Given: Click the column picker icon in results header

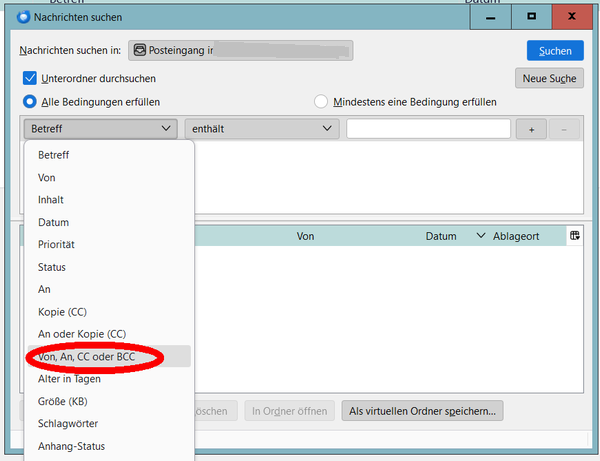Looking at the screenshot, I should [575, 236].
